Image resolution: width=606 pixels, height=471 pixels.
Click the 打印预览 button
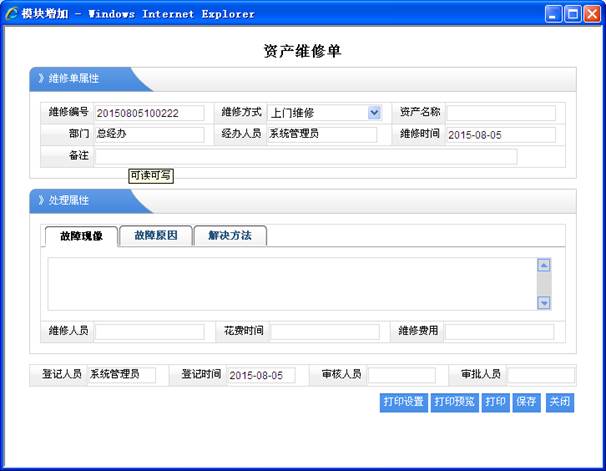[x=454, y=402]
